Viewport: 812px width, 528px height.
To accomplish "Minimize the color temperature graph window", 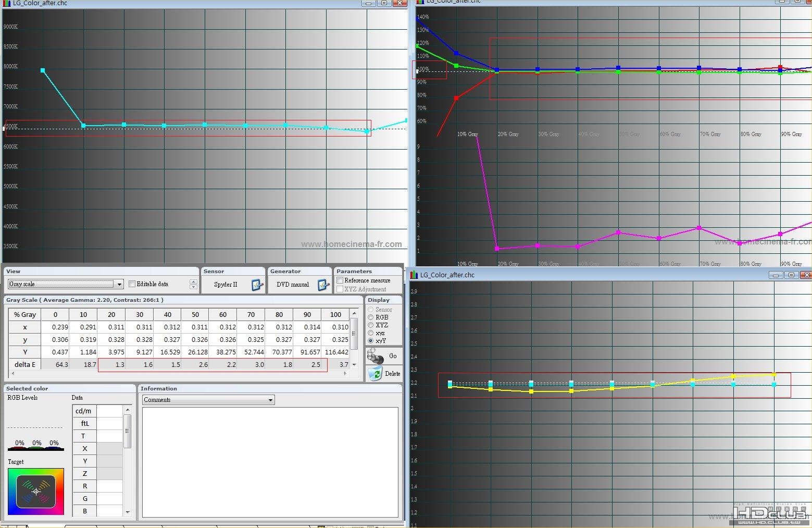I will point(368,3).
